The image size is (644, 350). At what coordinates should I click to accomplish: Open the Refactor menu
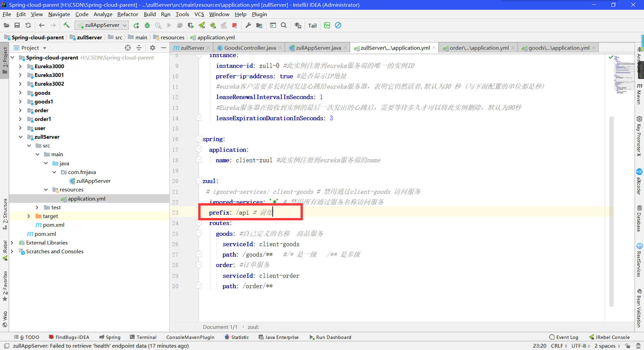tap(127, 14)
